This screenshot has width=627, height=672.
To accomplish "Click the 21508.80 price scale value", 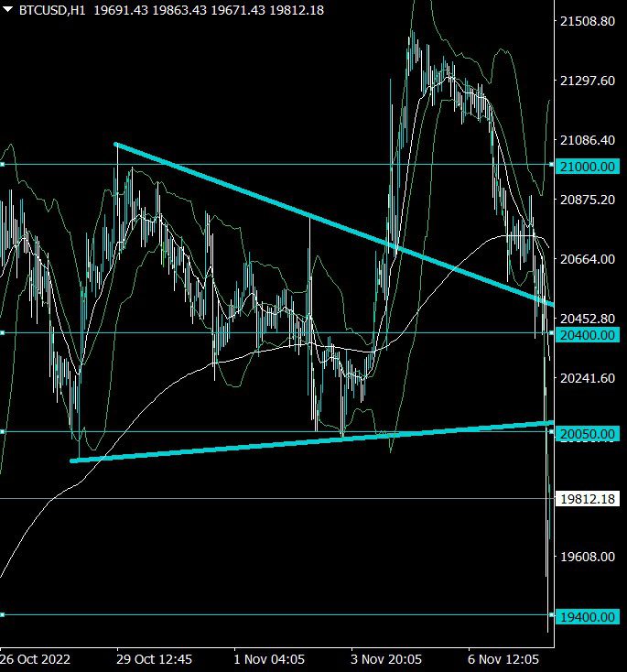I will (587, 21).
